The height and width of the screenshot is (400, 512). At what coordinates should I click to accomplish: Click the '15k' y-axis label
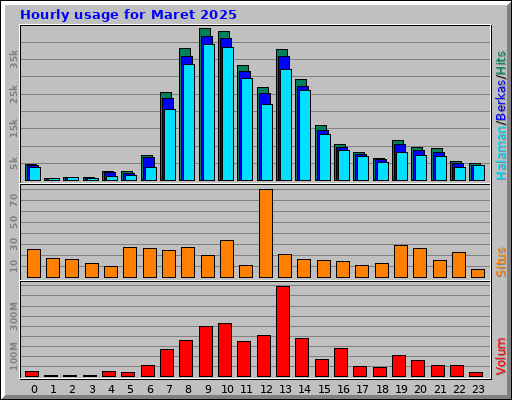tap(13, 128)
